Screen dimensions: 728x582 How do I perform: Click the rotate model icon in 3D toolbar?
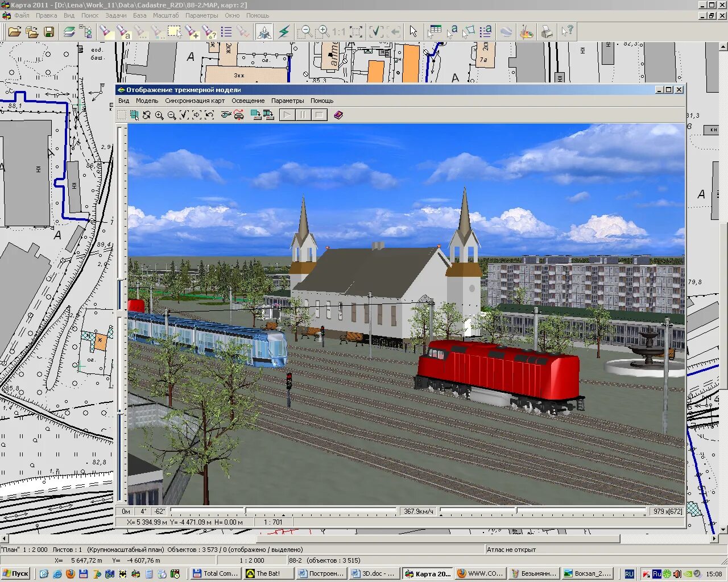(x=147, y=115)
